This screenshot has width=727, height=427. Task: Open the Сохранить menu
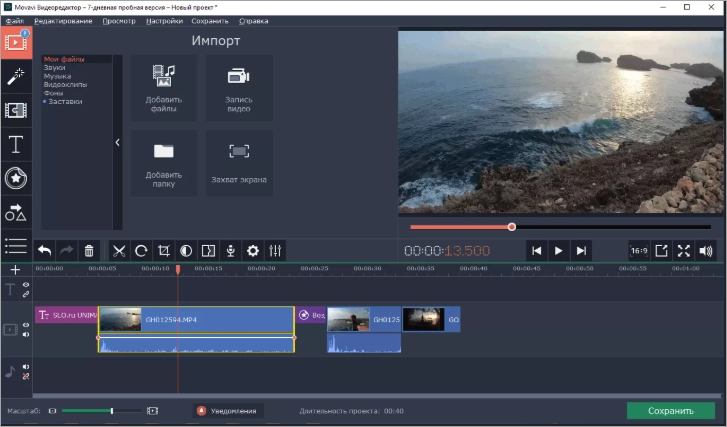210,21
